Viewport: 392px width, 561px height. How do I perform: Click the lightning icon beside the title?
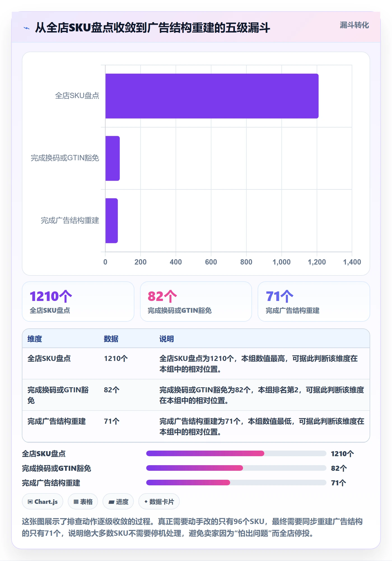[x=27, y=28]
